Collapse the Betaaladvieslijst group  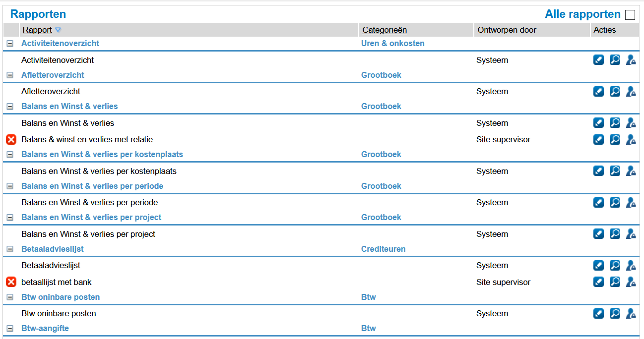(x=10, y=249)
